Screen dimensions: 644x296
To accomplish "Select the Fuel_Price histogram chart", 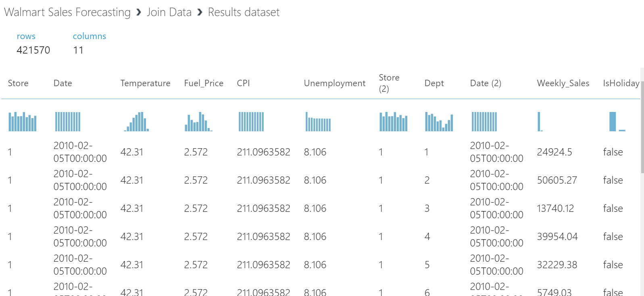I will (x=198, y=122).
